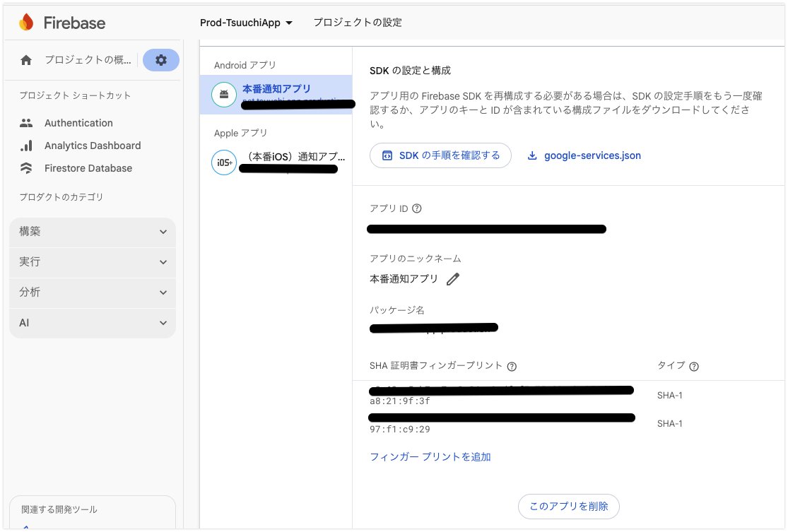Click SDK の手順を確認する button
788x532 pixels.
(x=441, y=155)
